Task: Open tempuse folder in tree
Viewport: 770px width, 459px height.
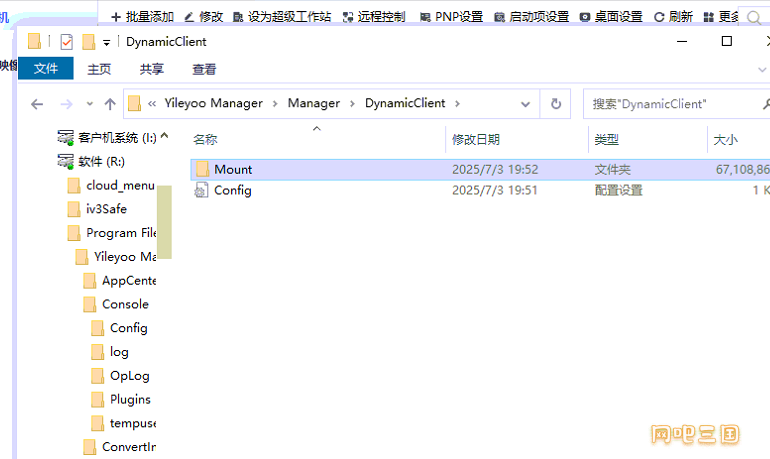Action: pos(124,423)
